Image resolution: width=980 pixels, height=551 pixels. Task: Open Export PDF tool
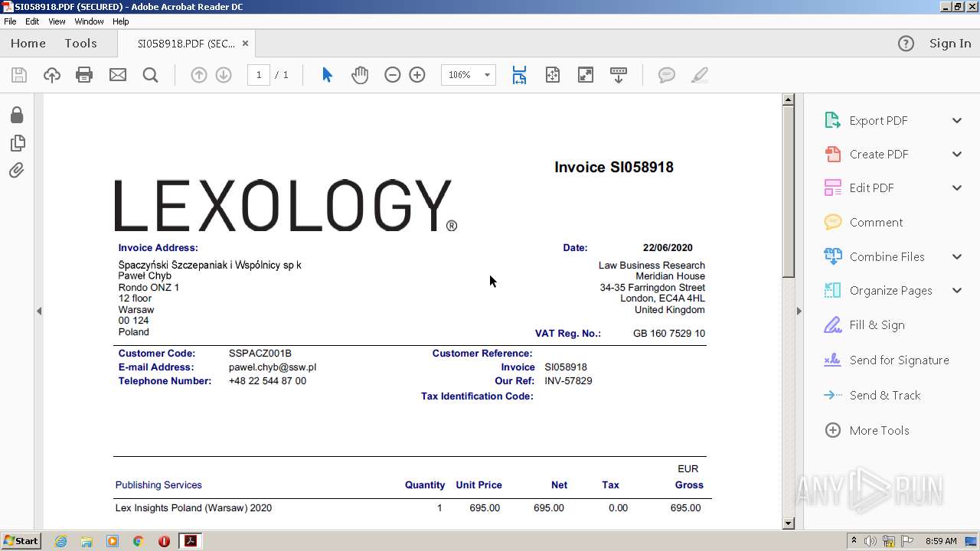pos(878,120)
